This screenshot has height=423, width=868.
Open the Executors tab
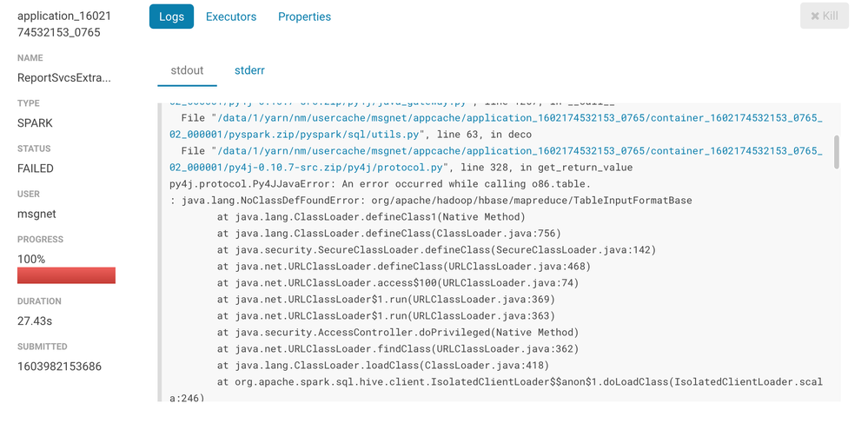tap(231, 17)
